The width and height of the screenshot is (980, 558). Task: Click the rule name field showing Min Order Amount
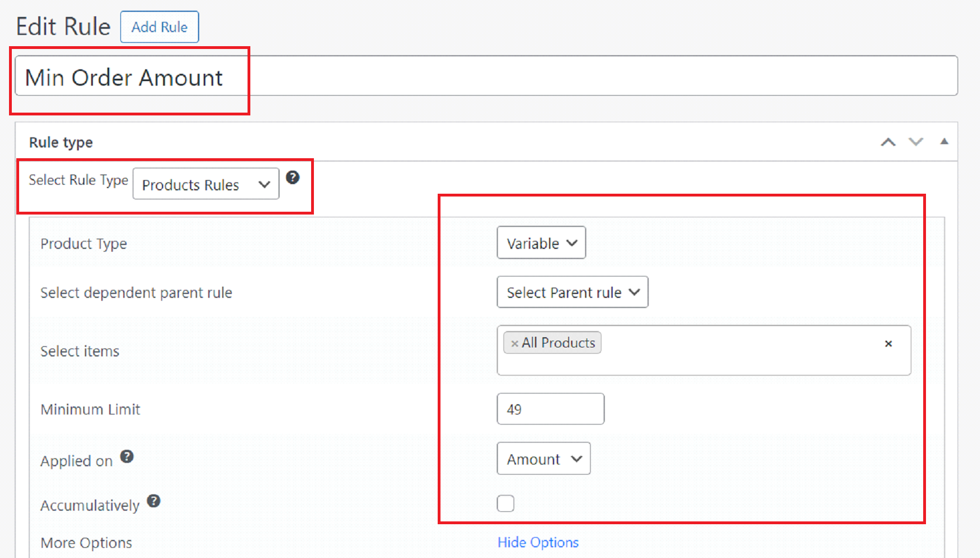pos(225,77)
